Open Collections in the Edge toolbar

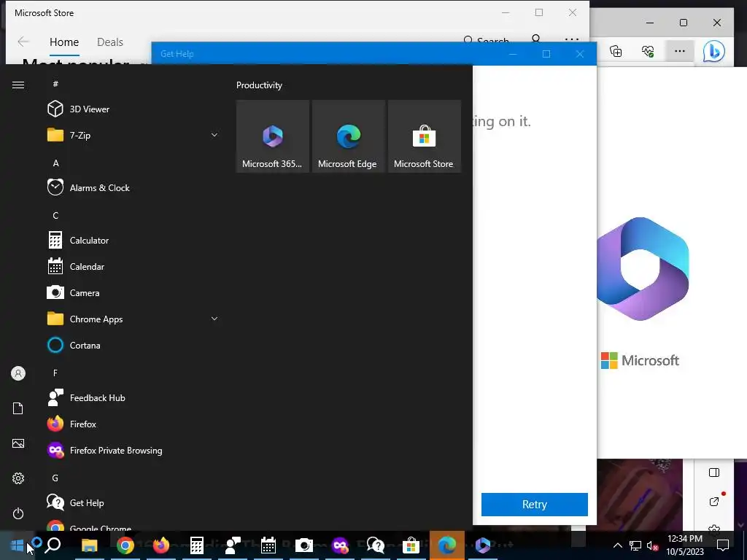coord(616,51)
